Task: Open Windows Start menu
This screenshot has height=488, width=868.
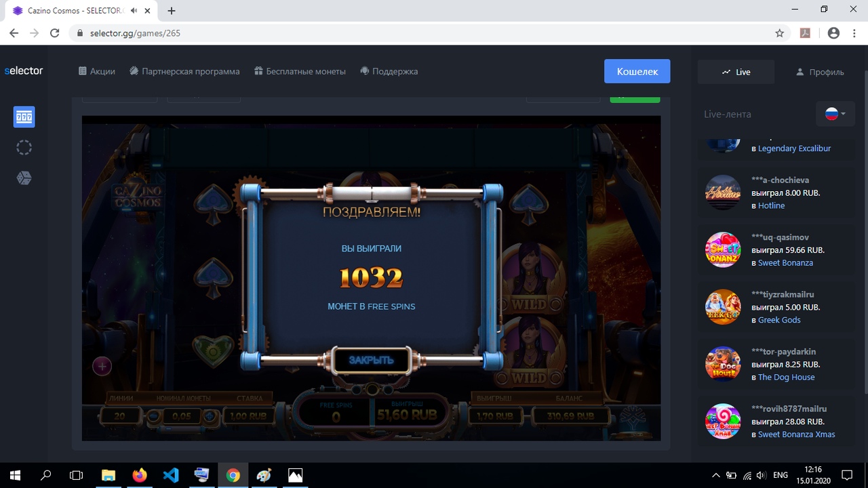Action: click(16, 475)
